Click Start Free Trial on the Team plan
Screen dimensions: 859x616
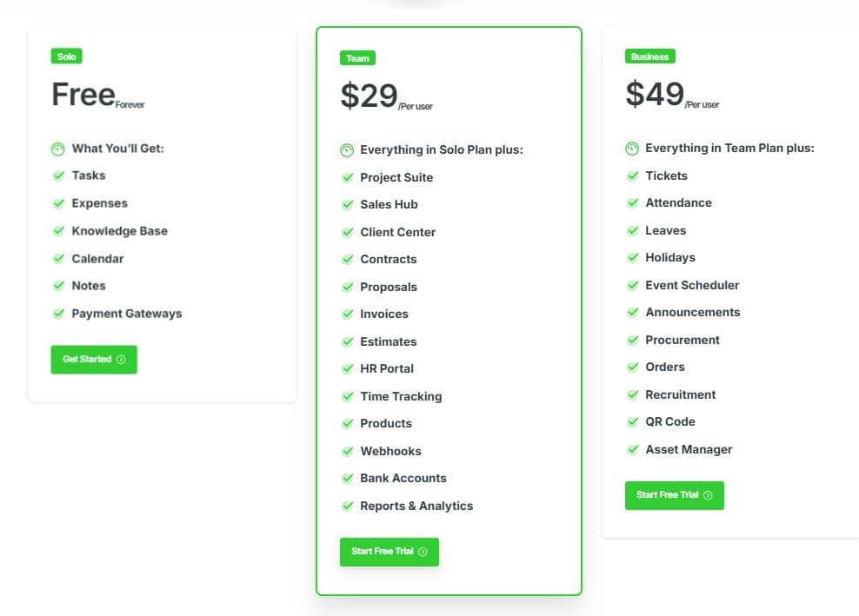pyautogui.click(x=389, y=551)
